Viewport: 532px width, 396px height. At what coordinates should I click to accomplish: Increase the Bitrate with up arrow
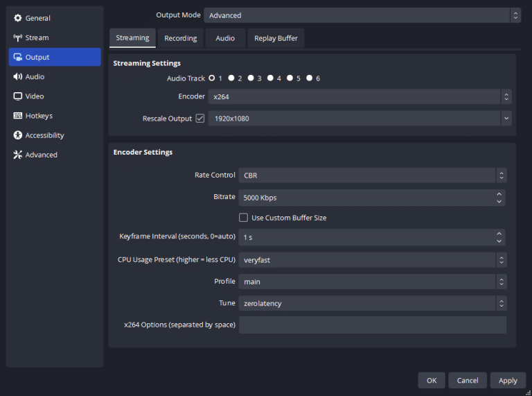click(x=499, y=194)
